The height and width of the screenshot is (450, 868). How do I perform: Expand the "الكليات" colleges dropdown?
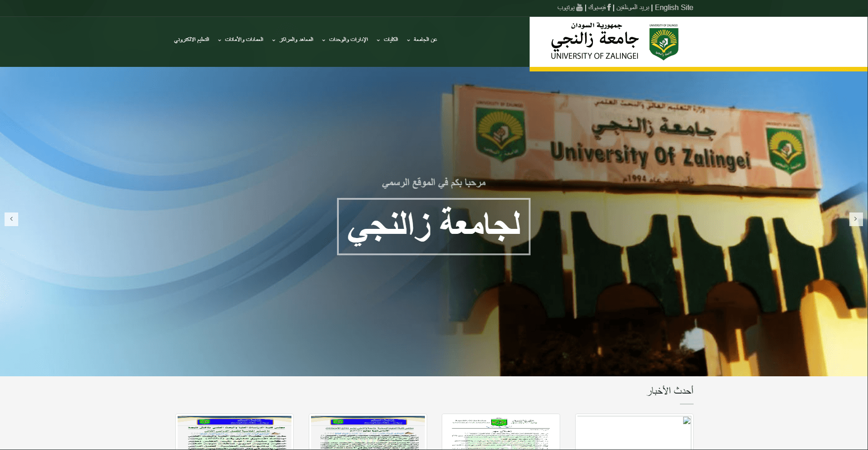pyautogui.click(x=391, y=40)
